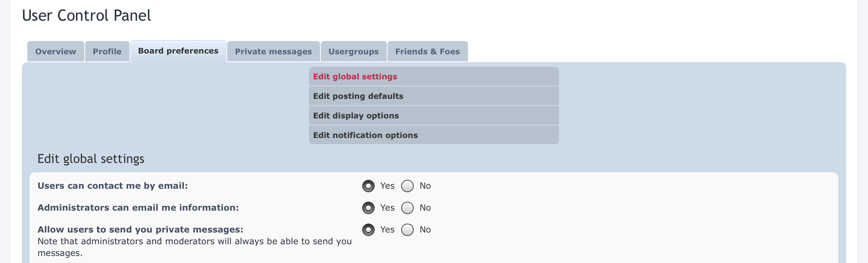Select the Board preferences tab
868x263 pixels.
[178, 51]
